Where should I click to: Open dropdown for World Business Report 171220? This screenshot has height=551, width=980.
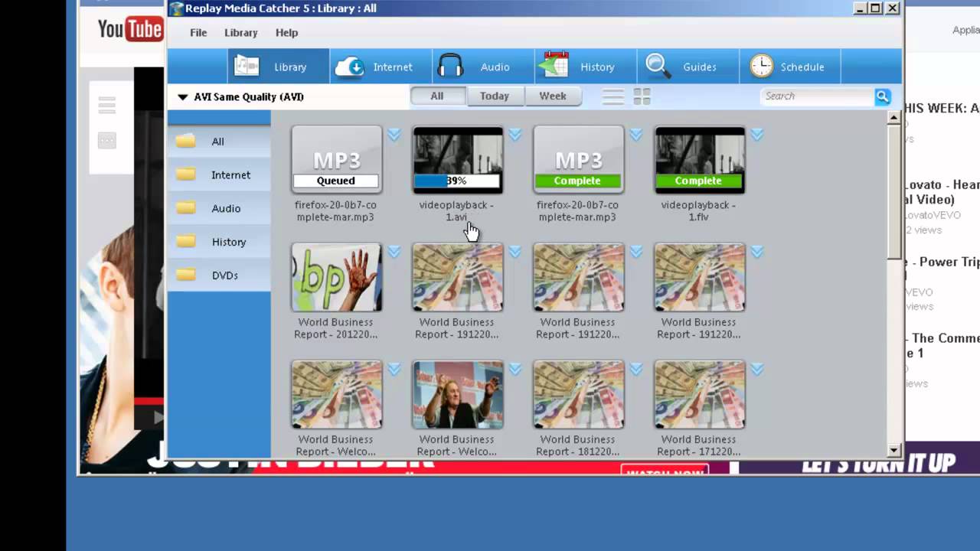click(756, 369)
